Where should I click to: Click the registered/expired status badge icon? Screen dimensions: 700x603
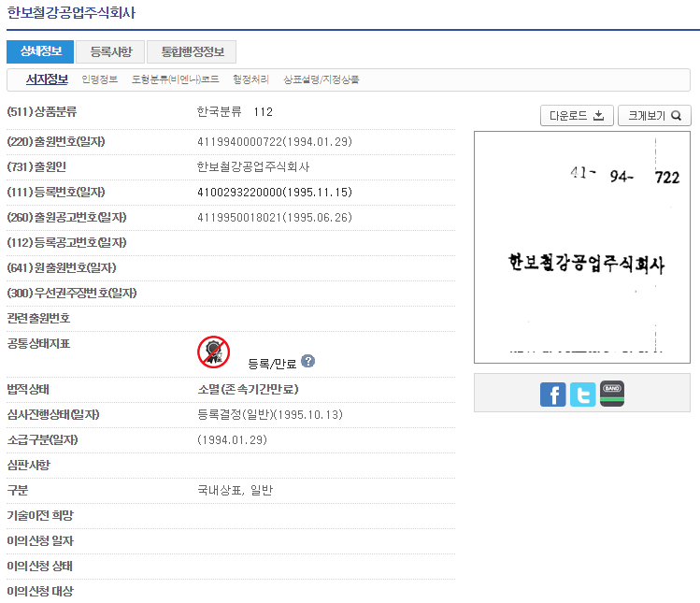pyautogui.click(x=213, y=352)
